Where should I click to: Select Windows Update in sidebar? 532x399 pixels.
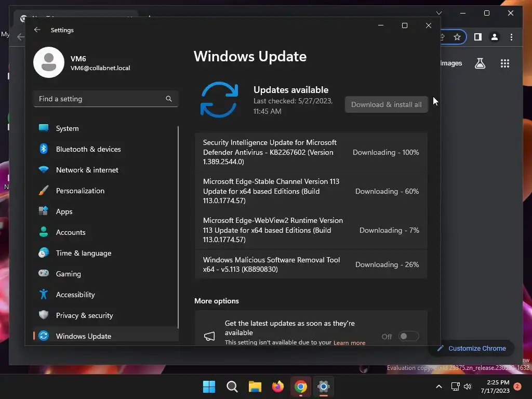click(x=105, y=336)
